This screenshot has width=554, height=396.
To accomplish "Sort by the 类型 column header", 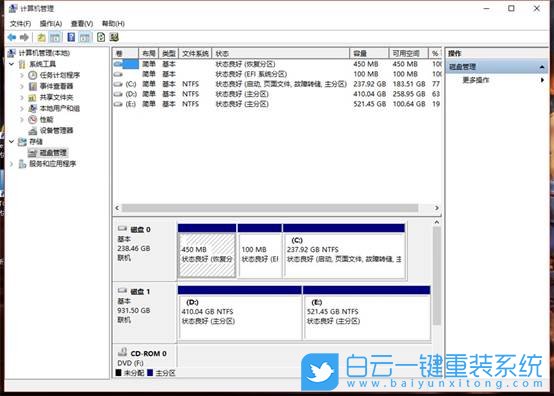I will point(169,54).
